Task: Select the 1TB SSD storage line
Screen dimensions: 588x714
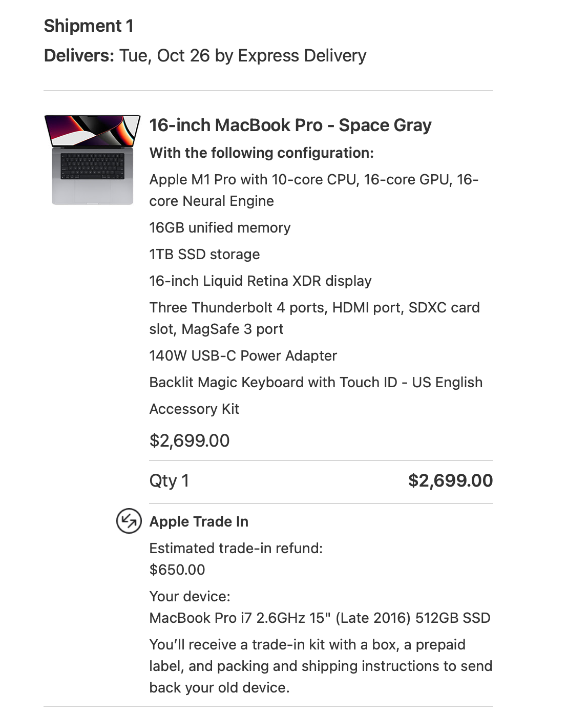Action: [204, 254]
